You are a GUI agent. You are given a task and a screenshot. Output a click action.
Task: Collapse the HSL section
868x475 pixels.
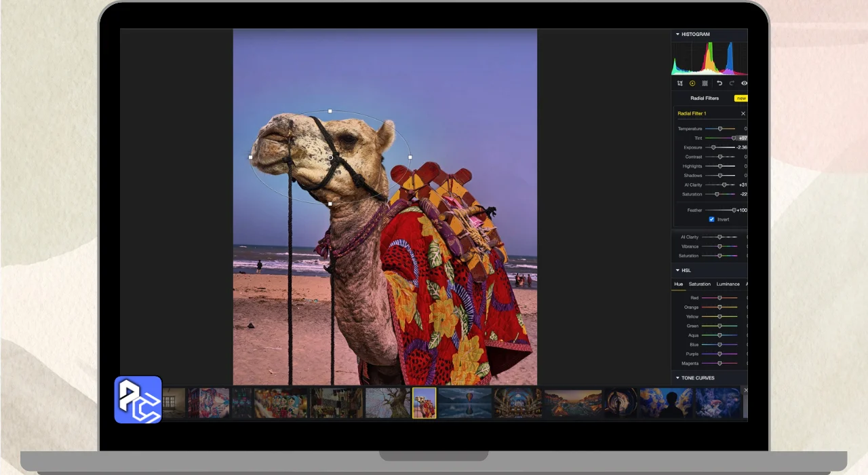[677, 270]
